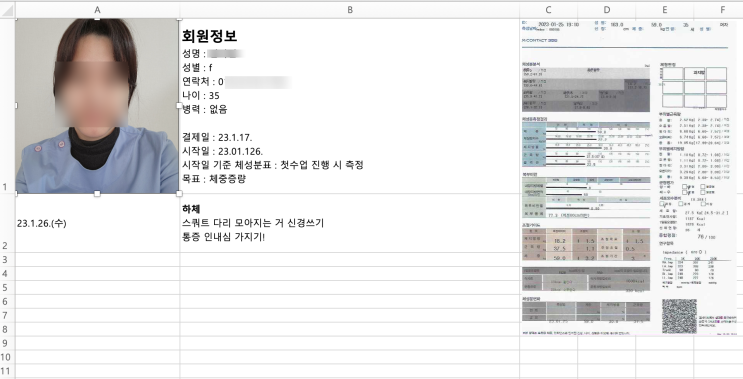This screenshot has width=743, height=379.
Task: Select column C header
Action: coord(548,9)
